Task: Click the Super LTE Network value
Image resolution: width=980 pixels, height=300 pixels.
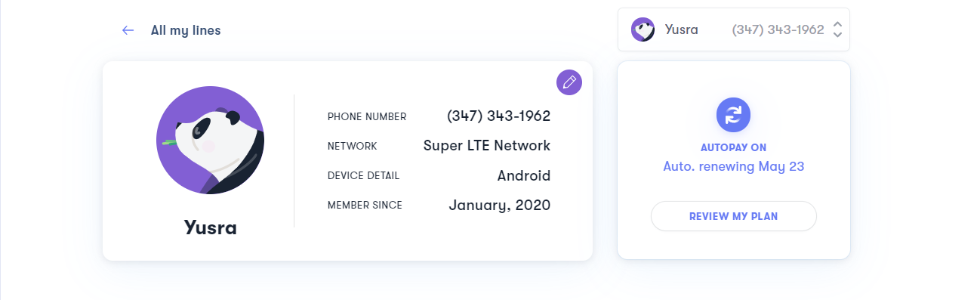Action: pos(487,146)
